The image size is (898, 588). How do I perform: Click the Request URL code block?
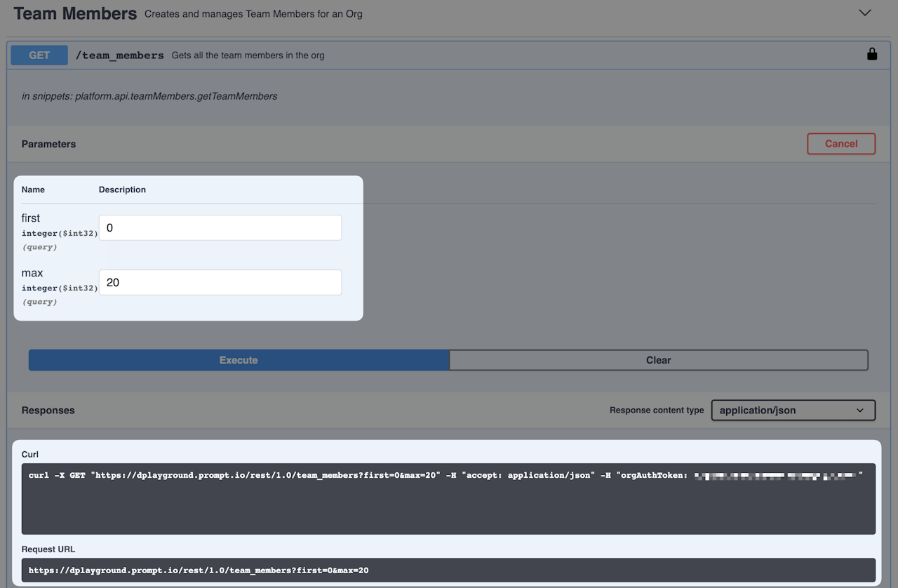(448, 570)
